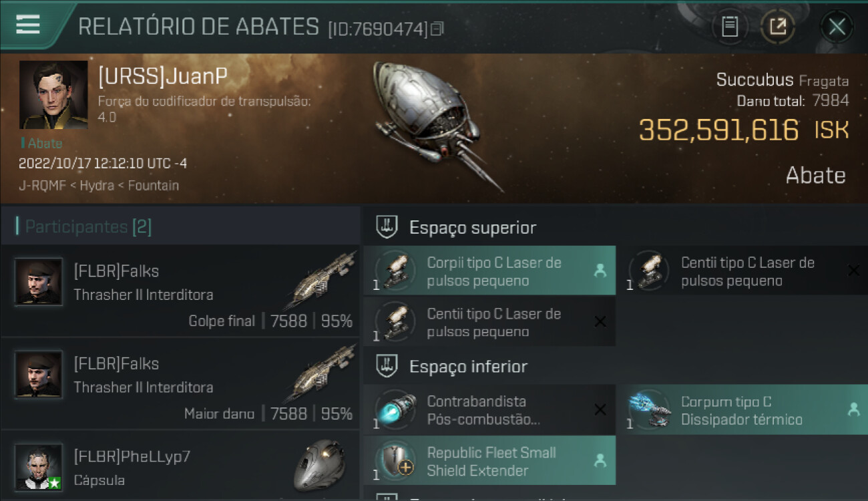This screenshot has width=868, height=501.
Task: Open the hamburger menu icon
Action: 27,25
